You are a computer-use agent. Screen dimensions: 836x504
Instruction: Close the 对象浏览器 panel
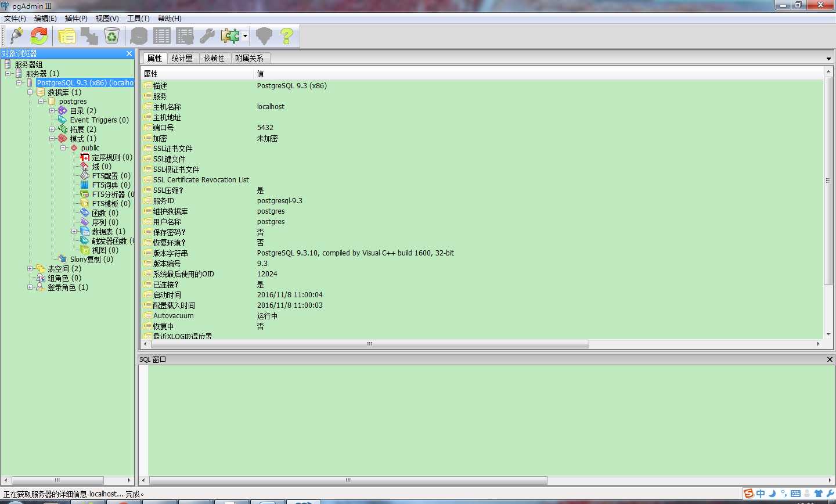pos(129,53)
